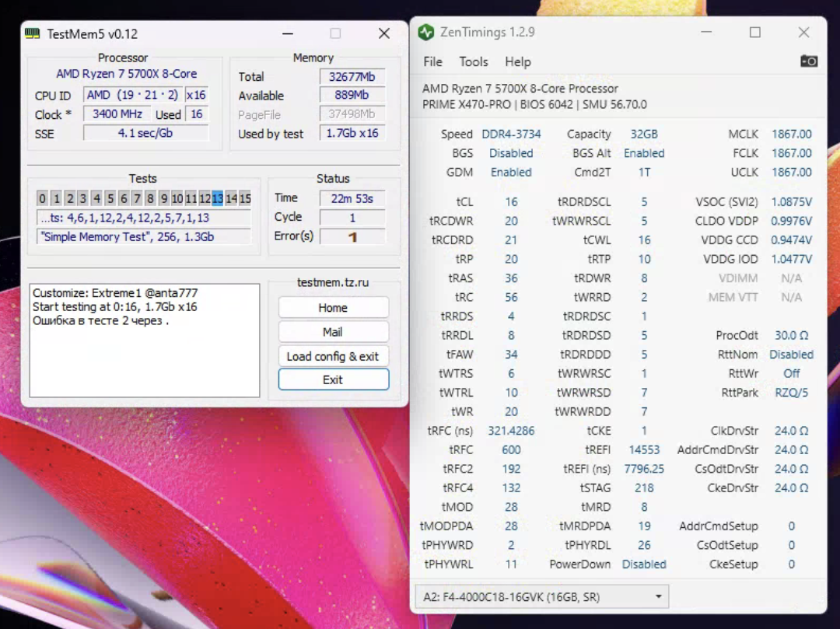Click the FCLK 1867.00 value
Viewport: 840px width, 629px height.
791,153
